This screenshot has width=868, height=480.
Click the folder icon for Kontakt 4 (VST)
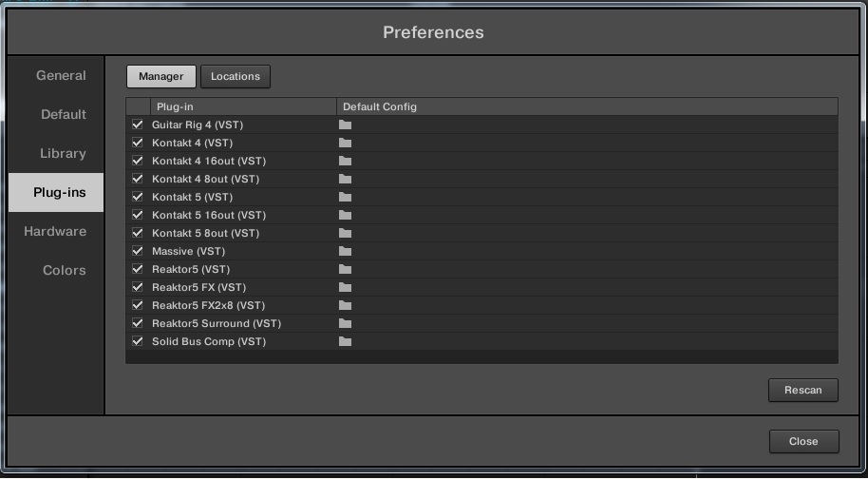(x=345, y=143)
